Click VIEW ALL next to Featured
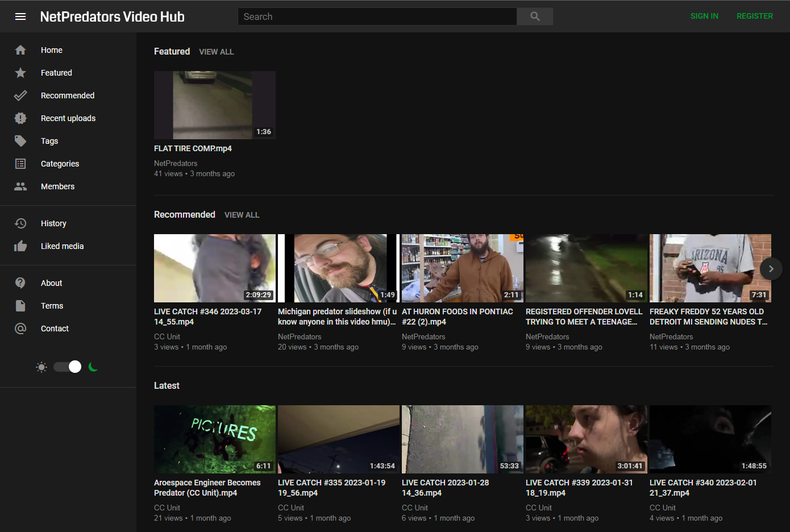 216,52
